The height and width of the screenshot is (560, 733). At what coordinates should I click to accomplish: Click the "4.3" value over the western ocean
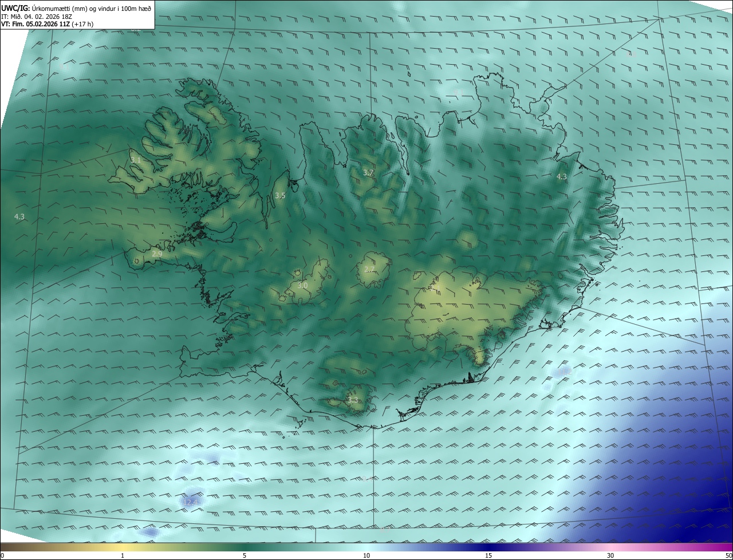pos(19,216)
